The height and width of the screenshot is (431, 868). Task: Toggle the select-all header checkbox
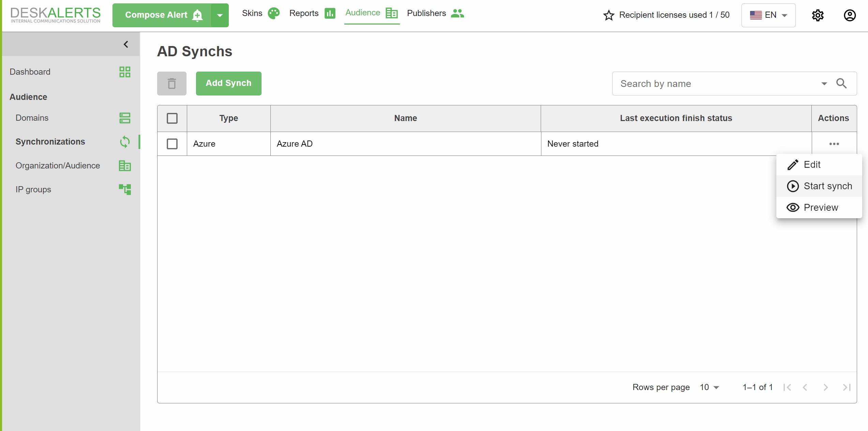click(172, 118)
